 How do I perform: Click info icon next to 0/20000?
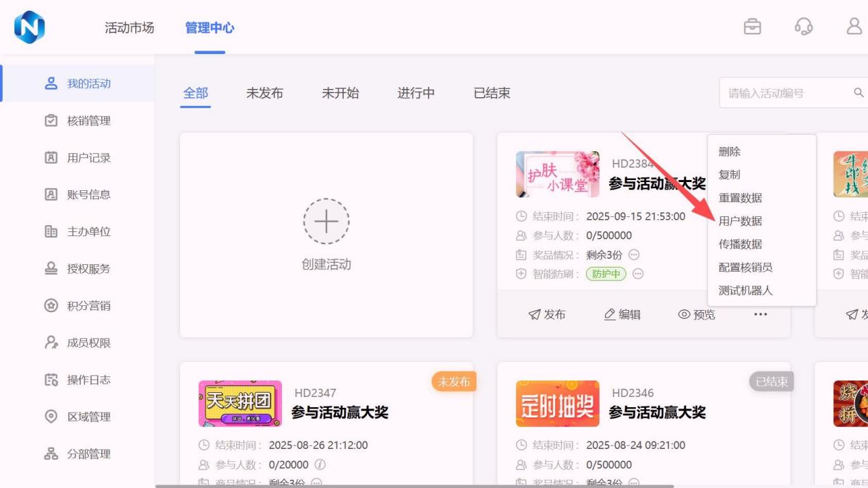pos(320,464)
